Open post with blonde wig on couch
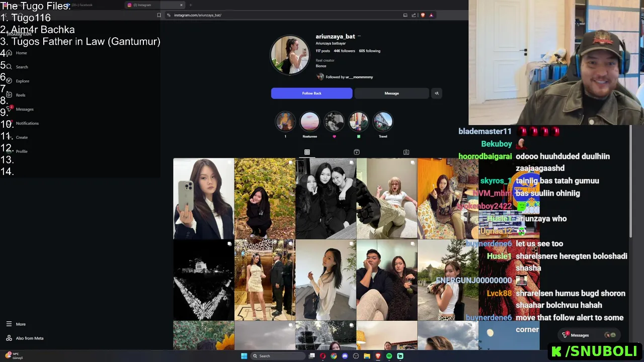644x362 pixels. pos(386,199)
